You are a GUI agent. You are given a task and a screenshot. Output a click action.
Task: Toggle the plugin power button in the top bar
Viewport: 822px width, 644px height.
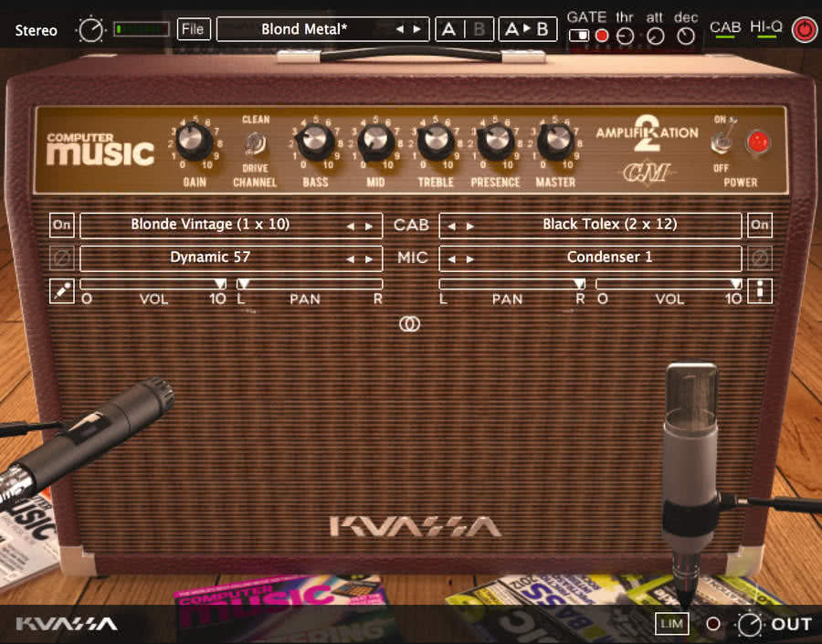pyautogui.click(x=804, y=29)
